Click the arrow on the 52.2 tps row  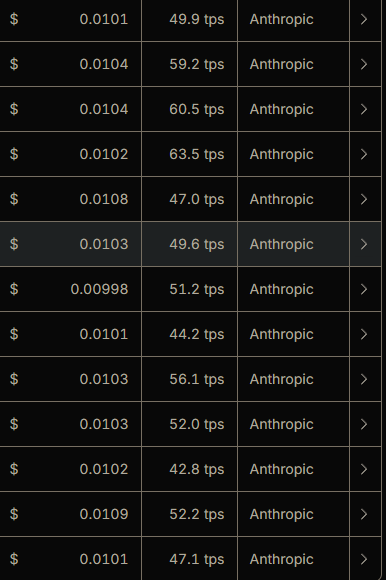[364, 514]
